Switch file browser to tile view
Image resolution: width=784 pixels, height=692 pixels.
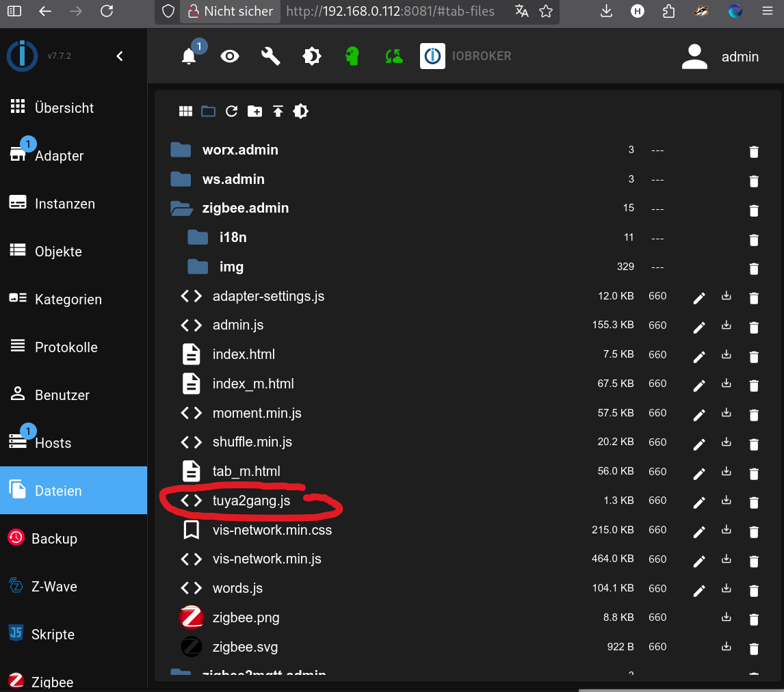click(x=185, y=111)
